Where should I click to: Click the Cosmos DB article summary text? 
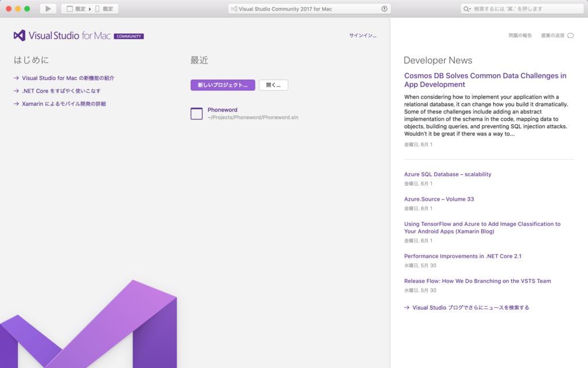(x=486, y=115)
